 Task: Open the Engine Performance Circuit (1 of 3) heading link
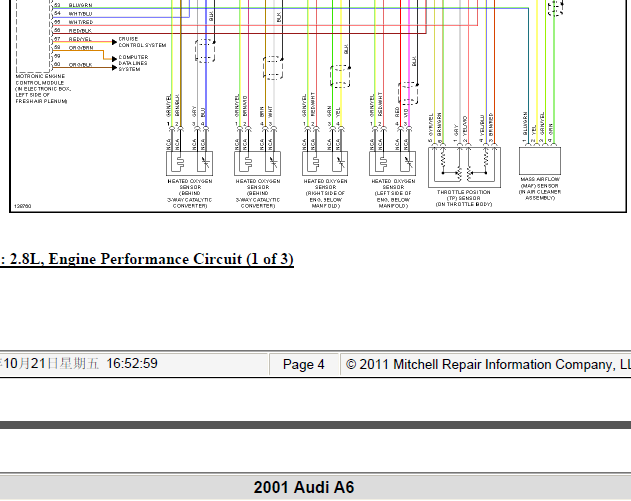coord(146,259)
